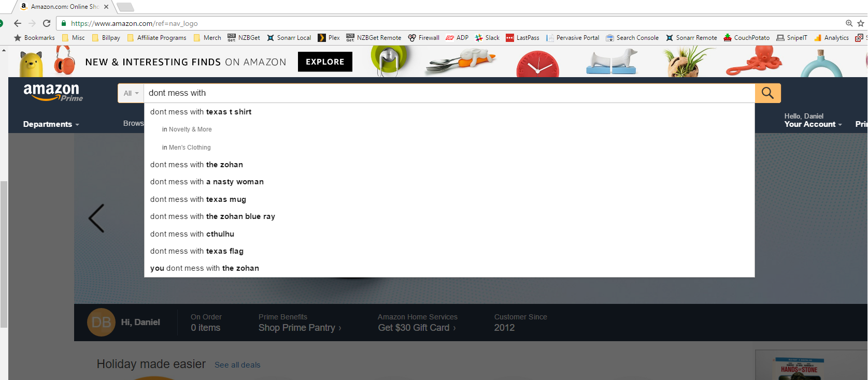Open the Billpay bookmarks folder

point(106,38)
